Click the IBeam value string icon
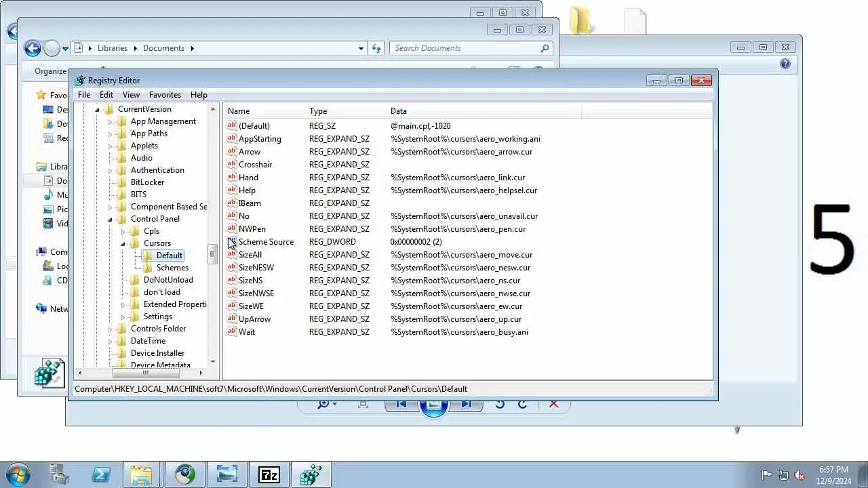868x488 pixels. 232,203
